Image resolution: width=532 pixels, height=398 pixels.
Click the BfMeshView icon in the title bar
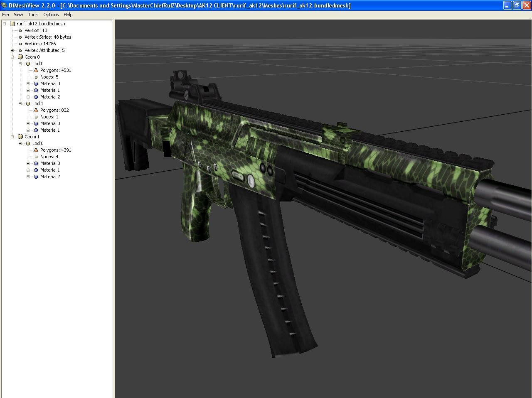coord(4,5)
